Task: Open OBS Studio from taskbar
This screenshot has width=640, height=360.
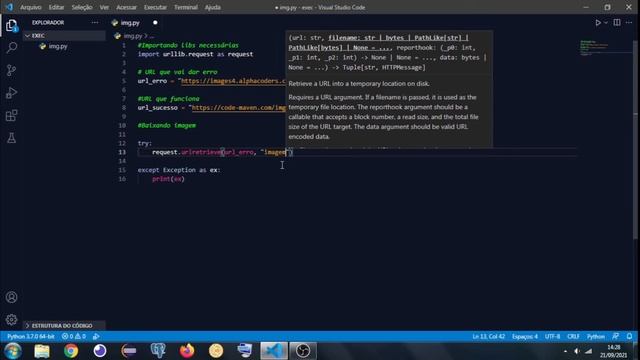Action: (303, 351)
